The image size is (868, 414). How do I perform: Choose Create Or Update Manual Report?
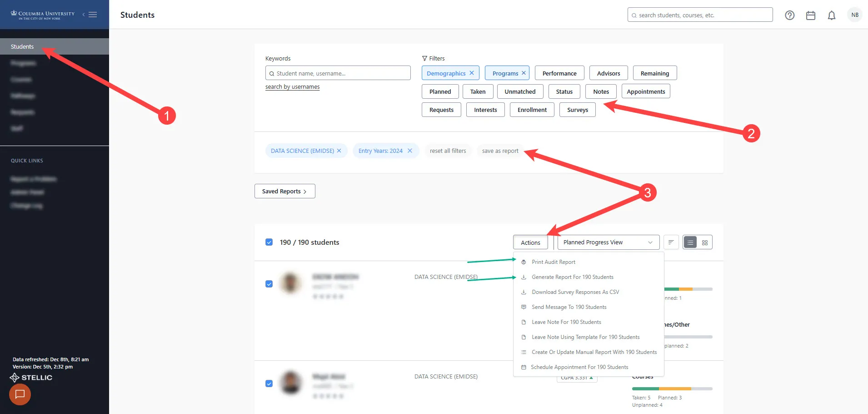(x=589, y=352)
